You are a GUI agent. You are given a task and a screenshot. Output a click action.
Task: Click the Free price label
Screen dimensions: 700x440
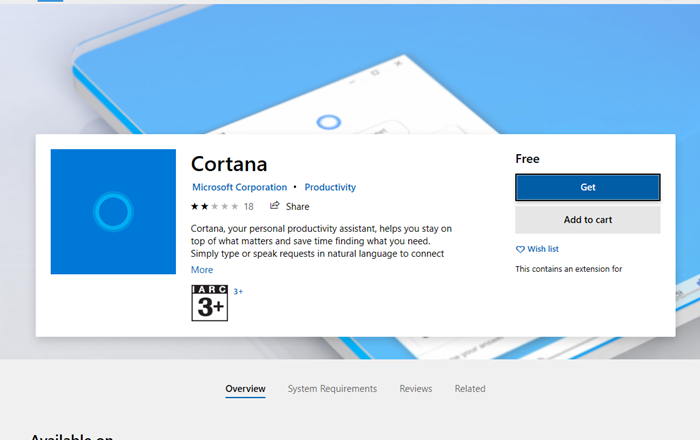pyautogui.click(x=527, y=159)
